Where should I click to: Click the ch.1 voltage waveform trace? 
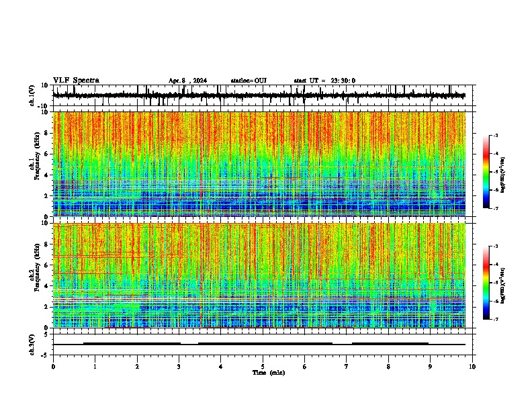pos(259,95)
